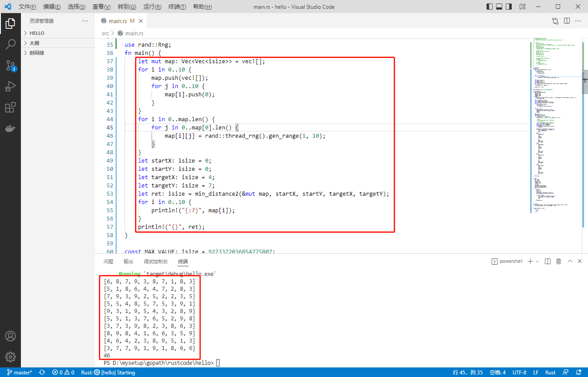Viewport: 588px width, 377px height.
Task: Open errors and warnings count in status bar
Action: coord(63,373)
